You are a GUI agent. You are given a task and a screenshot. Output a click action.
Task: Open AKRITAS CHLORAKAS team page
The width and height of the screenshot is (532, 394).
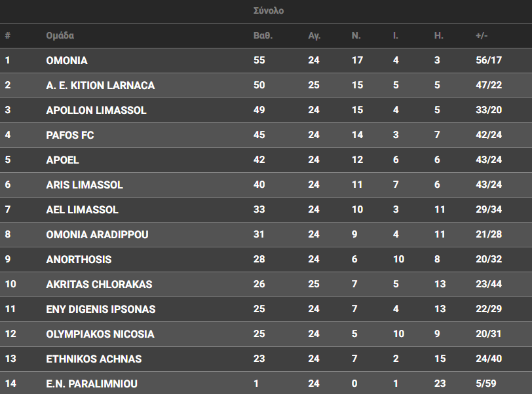pos(99,285)
